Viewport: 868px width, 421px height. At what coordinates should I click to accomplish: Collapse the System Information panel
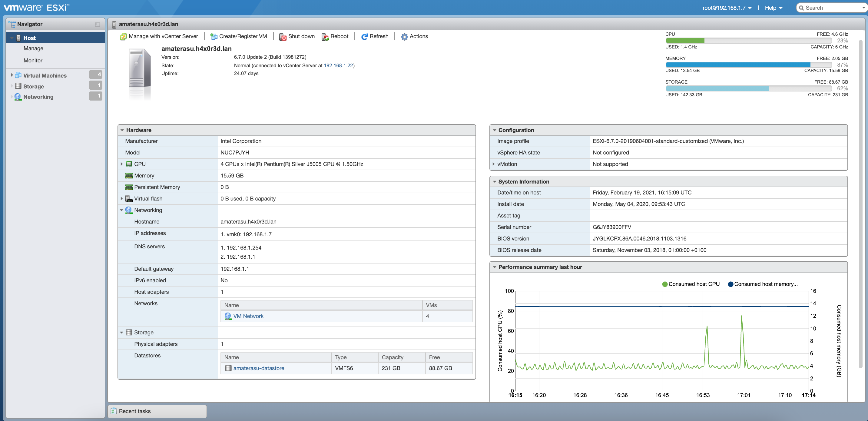tap(494, 182)
